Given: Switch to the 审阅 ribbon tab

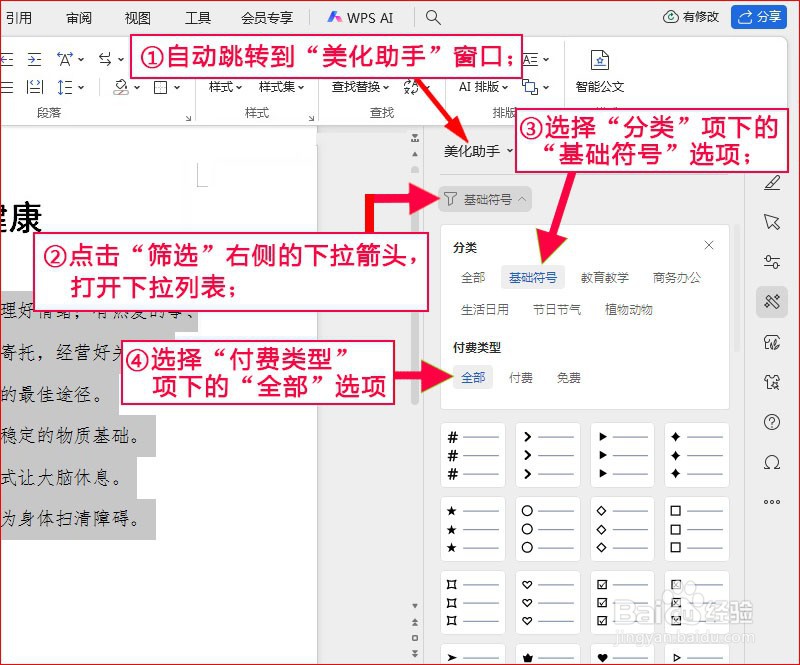Looking at the screenshot, I should point(79,16).
